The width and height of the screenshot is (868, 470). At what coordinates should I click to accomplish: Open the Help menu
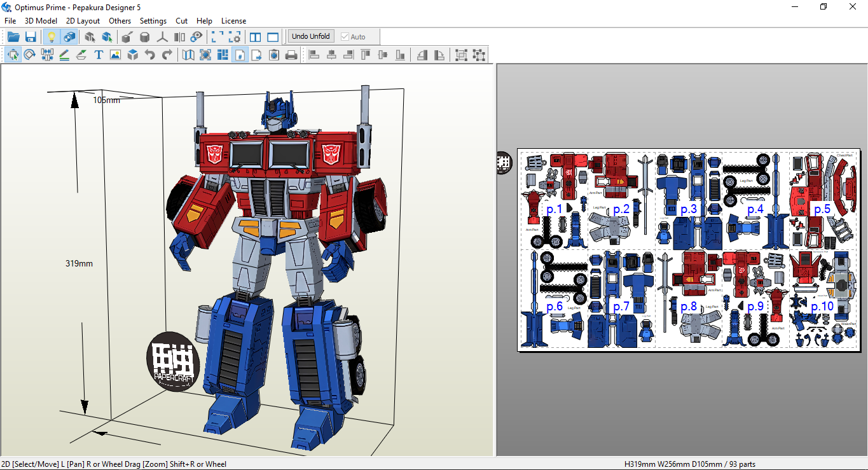tap(205, 21)
